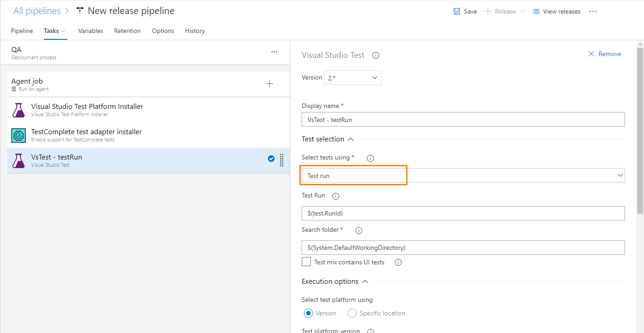
Task: Open the ellipsis menu next to QA
Action: (x=274, y=52)
